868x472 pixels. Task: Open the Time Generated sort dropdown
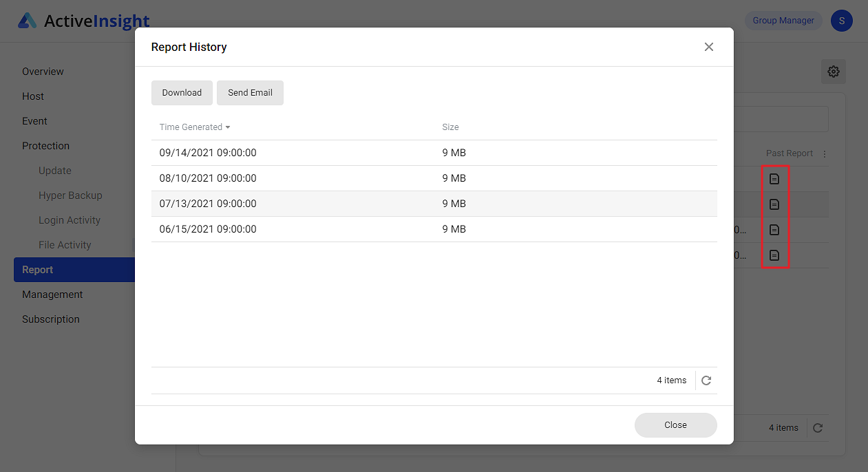click(195, 127)
